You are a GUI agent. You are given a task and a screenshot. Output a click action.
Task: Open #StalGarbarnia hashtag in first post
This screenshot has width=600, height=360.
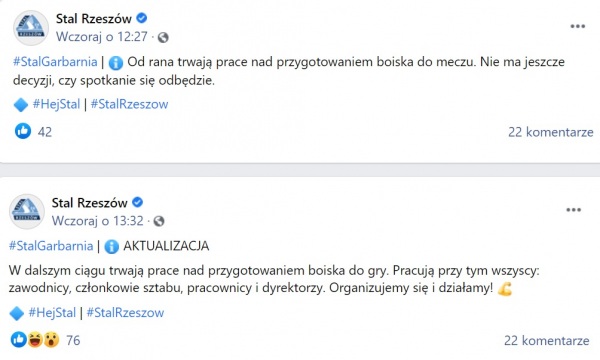(55, 62)
